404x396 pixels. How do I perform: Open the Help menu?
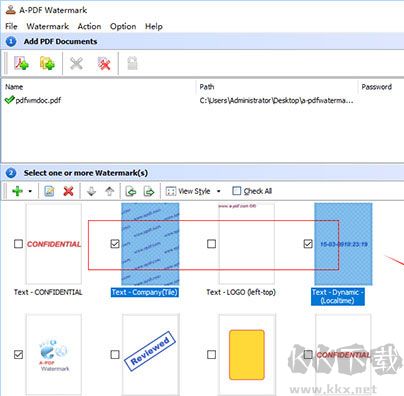[154, 26]
